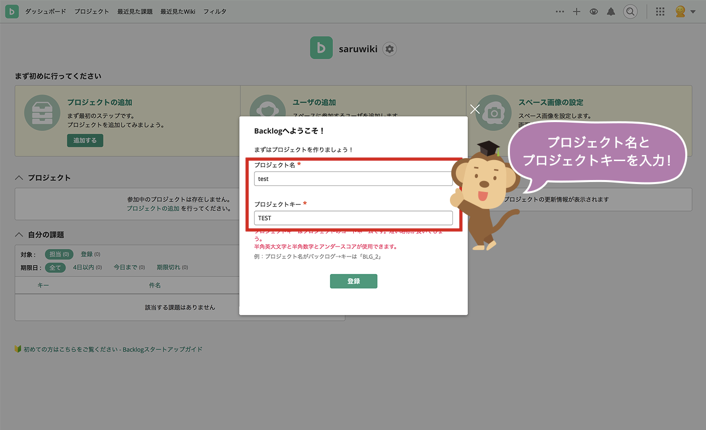Select the 担当 filter pill
706x430 pixels.
[x=59, y=254]
